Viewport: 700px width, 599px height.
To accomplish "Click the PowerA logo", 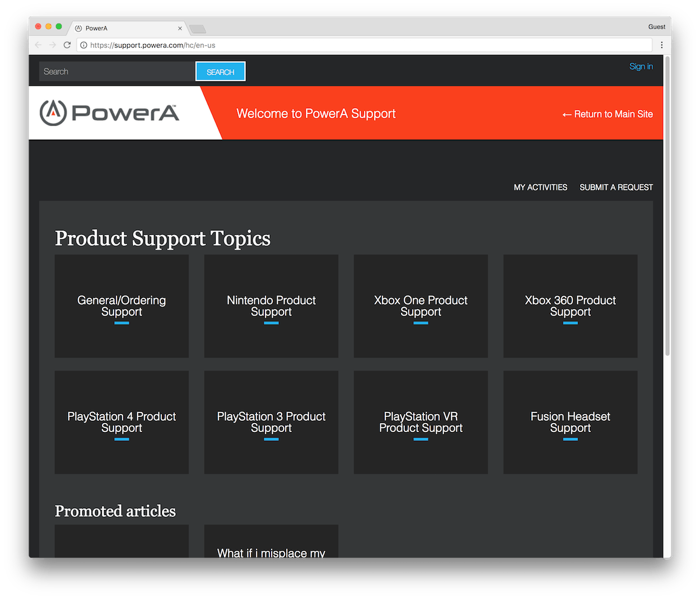I will [x=110, y=113].
